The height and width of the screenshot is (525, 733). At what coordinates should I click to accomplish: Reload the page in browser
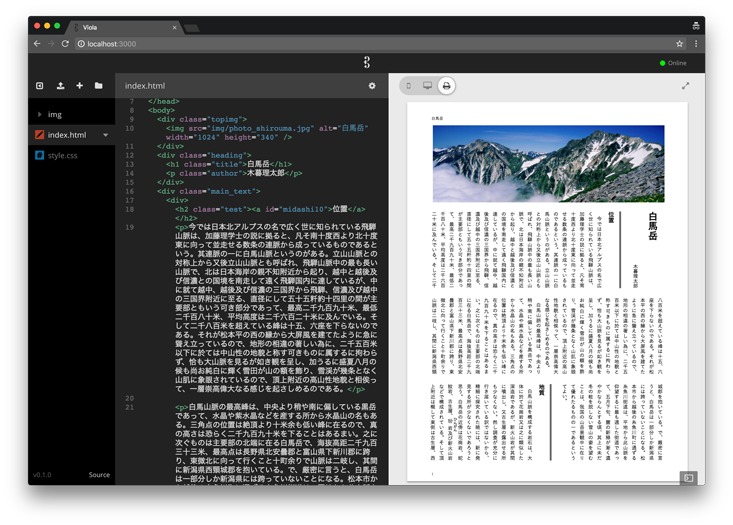(x=65, y=44)
